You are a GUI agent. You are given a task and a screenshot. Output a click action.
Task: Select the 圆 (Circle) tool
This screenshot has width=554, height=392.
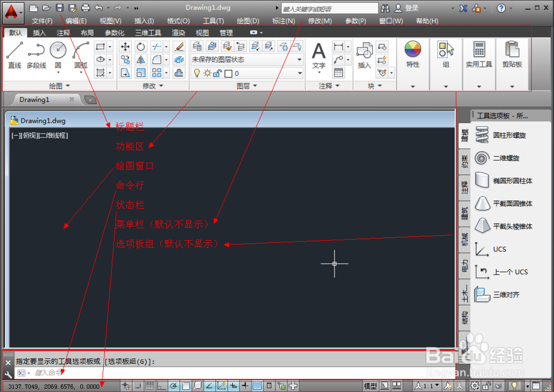(58, 54)
